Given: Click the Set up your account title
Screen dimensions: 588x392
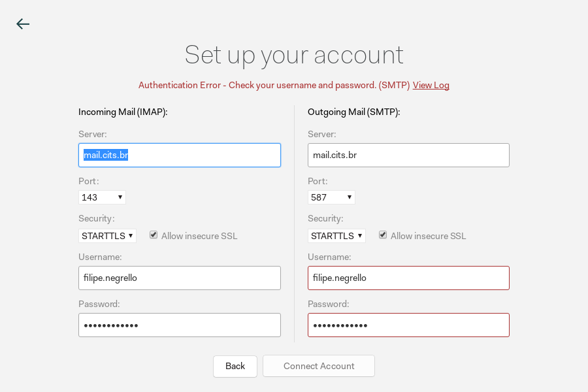Looking at the screenshot, I should (294, 55).
